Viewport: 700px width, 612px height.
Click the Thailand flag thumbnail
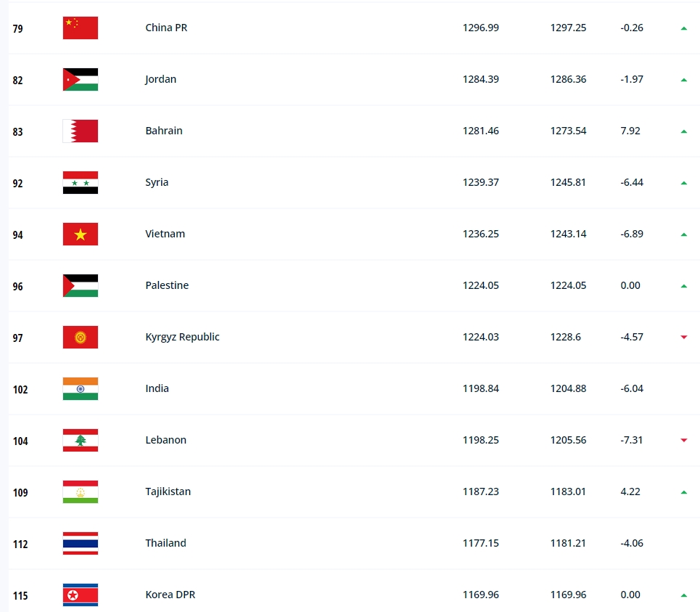(x=81, y=543)
